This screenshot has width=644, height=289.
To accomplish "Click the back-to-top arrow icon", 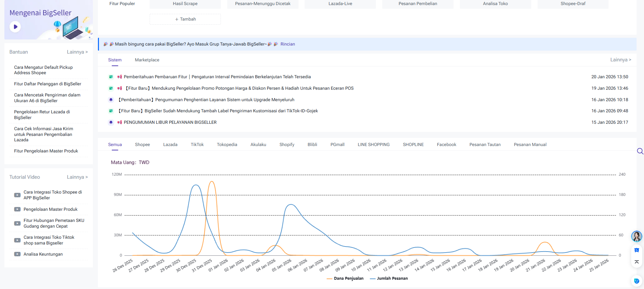I will coord(637,262).
